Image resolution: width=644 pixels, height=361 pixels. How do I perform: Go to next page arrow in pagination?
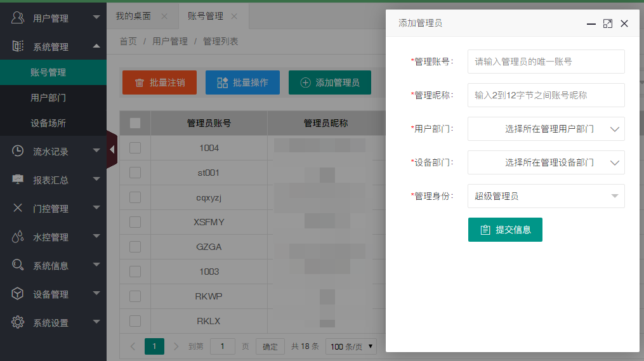coord(176,346)
